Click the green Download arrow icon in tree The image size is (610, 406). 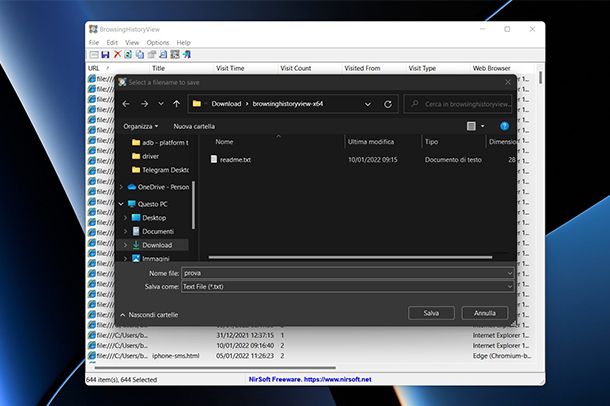[x=136, y=245]
